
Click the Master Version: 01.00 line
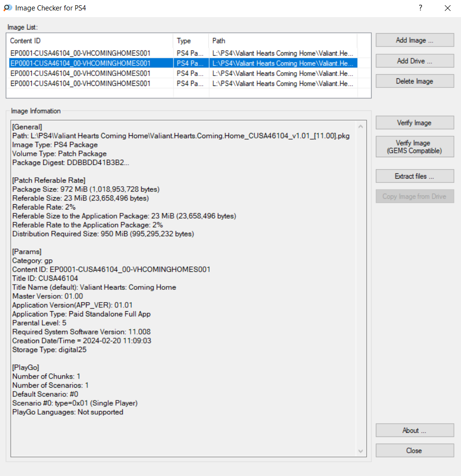pyautogui.click(x=48, y=296)
